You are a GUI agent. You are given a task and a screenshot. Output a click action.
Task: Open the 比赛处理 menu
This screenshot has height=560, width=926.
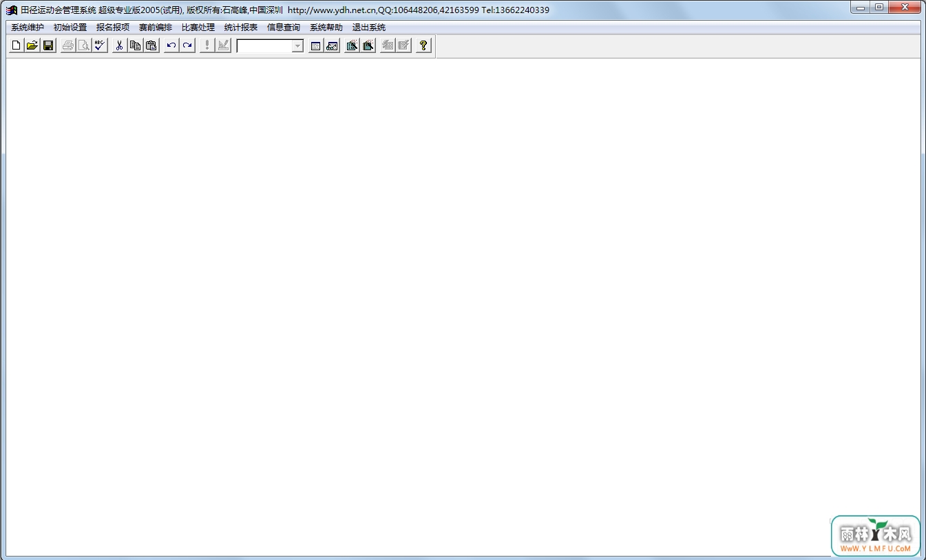click(x=198, y=28)
